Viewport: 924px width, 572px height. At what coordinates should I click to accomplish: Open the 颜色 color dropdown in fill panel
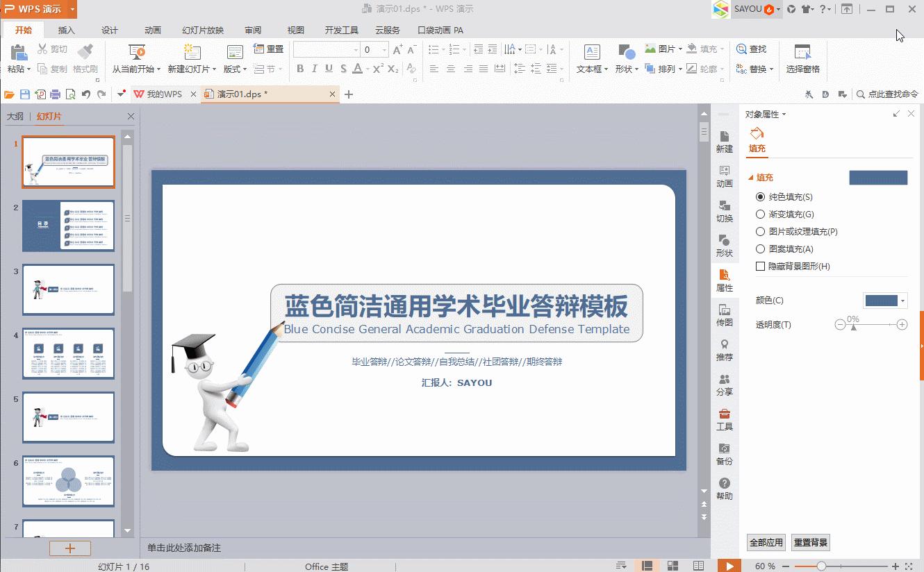coord(884,300)
